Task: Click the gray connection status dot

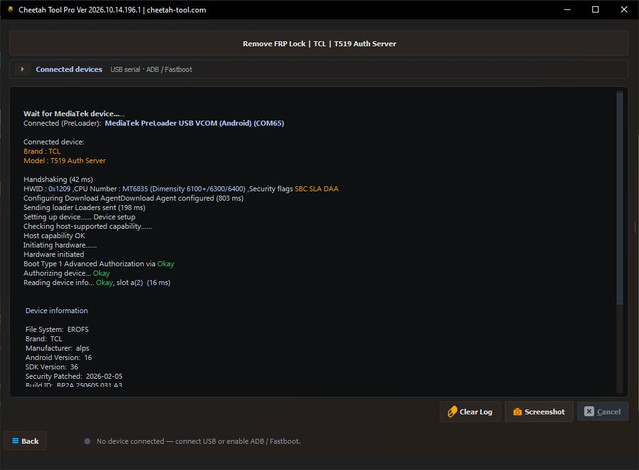Action: (x=87, y=441)
